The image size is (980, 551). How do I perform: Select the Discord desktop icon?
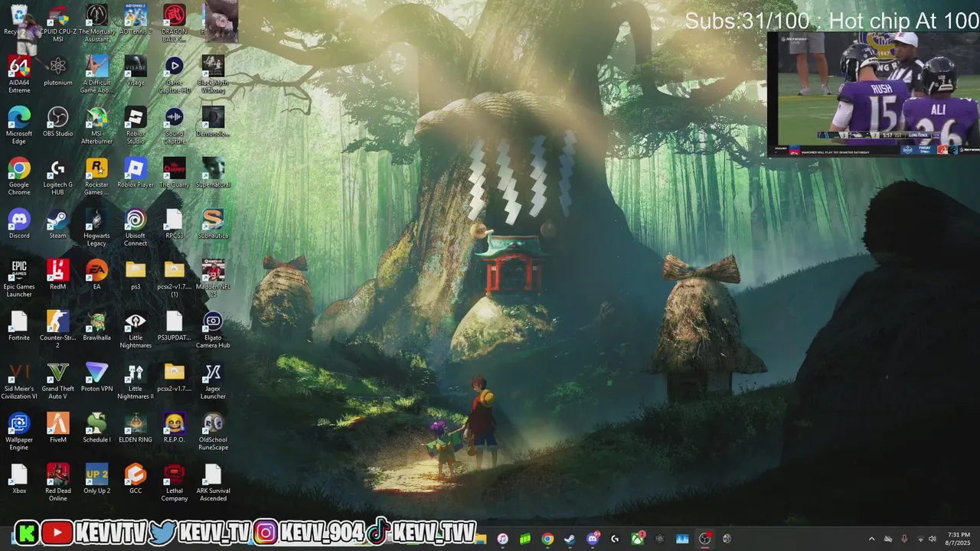(x=19, y=224)
